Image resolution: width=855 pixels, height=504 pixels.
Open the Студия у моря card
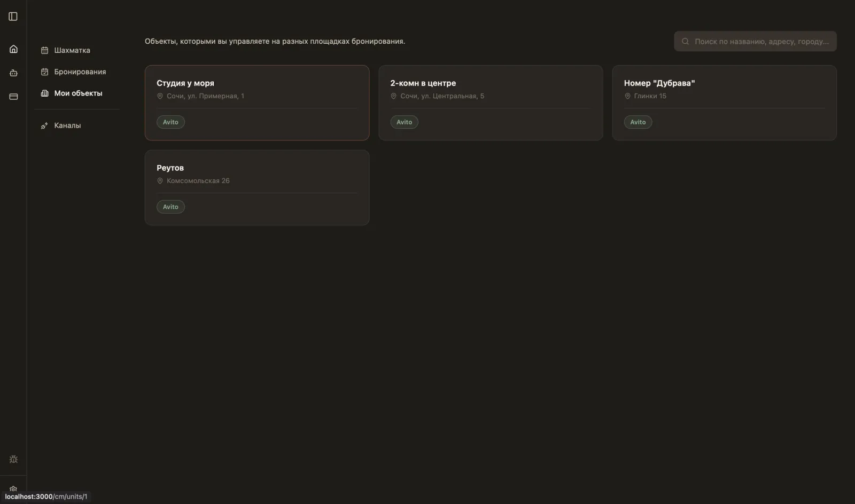[257, 103]
